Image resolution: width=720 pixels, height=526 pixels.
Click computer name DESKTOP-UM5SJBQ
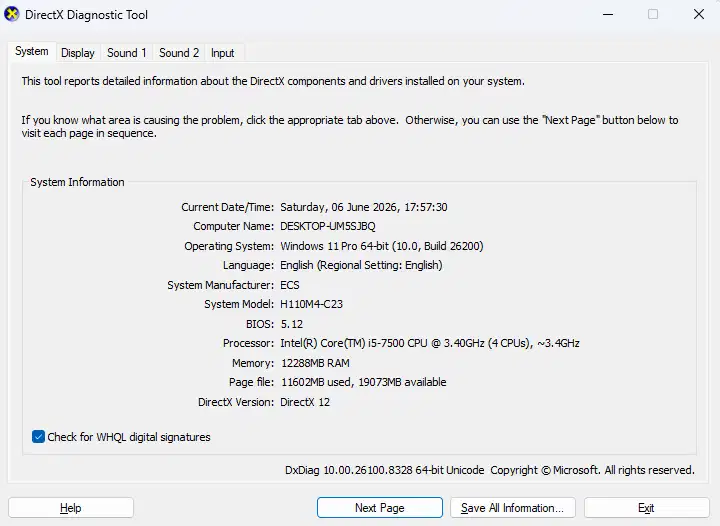click(x=328, y=226)
